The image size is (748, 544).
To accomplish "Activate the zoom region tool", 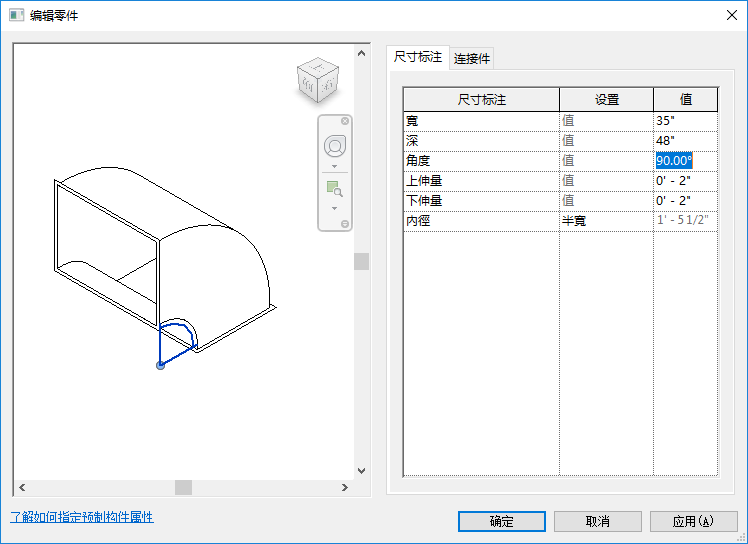I will tap(335, 189).
